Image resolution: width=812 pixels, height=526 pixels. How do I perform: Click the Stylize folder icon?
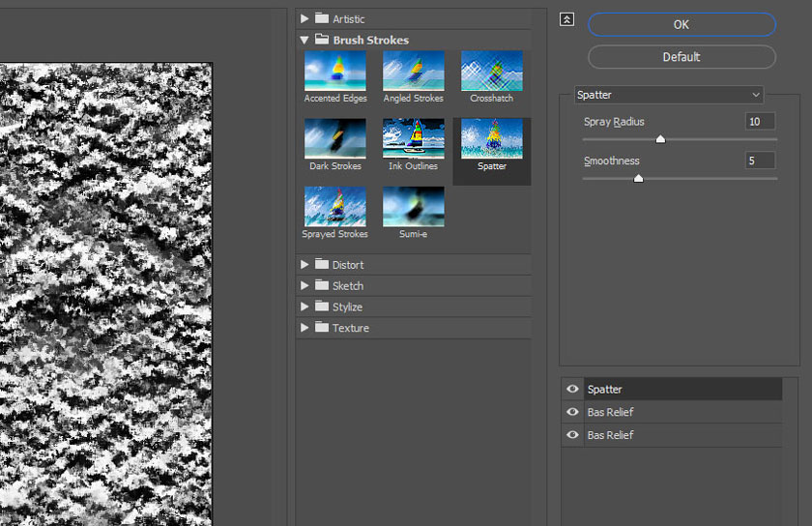322,306
